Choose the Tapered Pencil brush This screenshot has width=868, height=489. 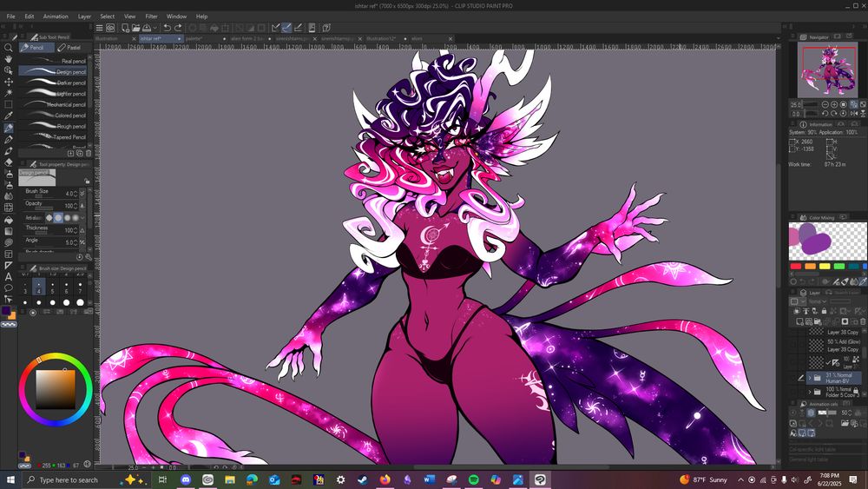(53, 136)
